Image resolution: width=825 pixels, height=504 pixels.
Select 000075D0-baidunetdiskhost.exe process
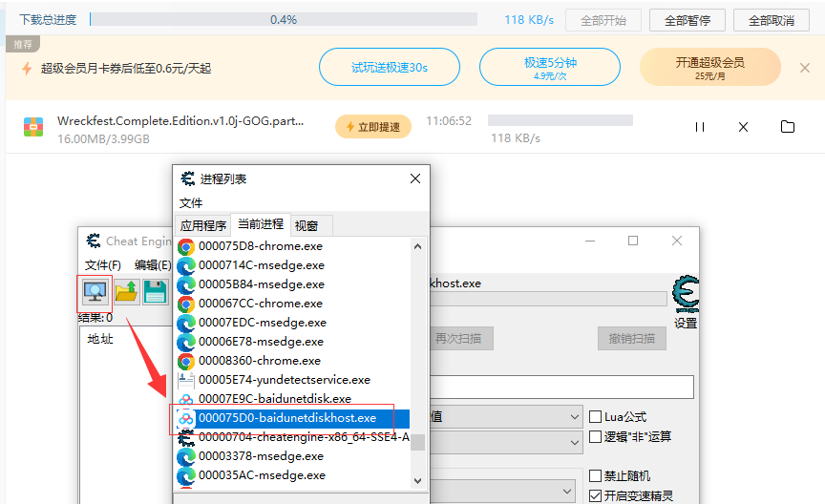pos(292,418)
